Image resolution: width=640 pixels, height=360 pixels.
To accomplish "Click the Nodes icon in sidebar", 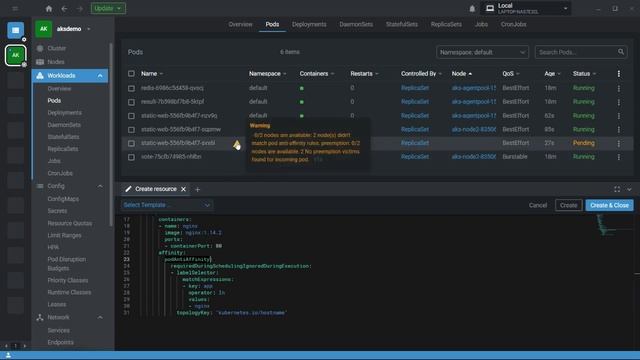I will click(x=40, y=62).
